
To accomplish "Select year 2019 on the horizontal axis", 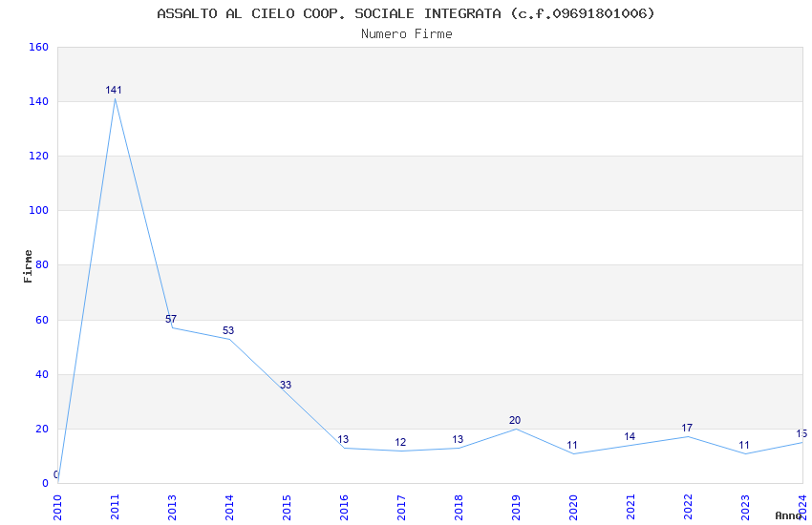I will pyautogui.click(x=517, y=505).
